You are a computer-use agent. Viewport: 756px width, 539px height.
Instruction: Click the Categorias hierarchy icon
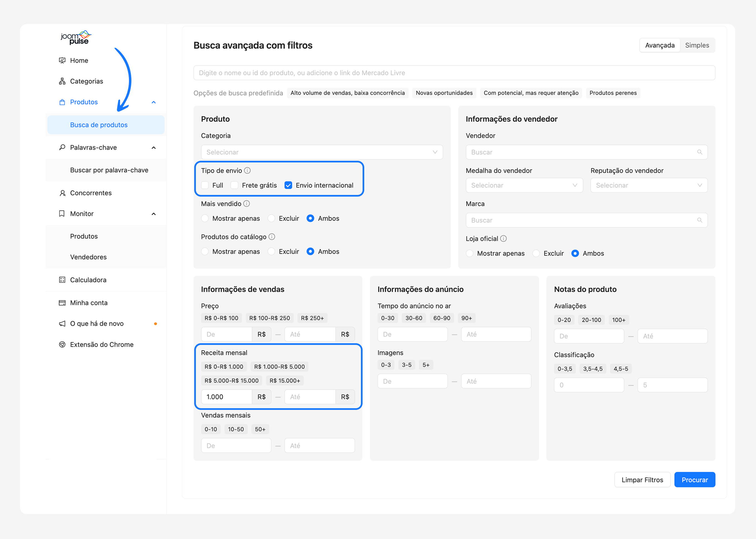coord(62,81)
